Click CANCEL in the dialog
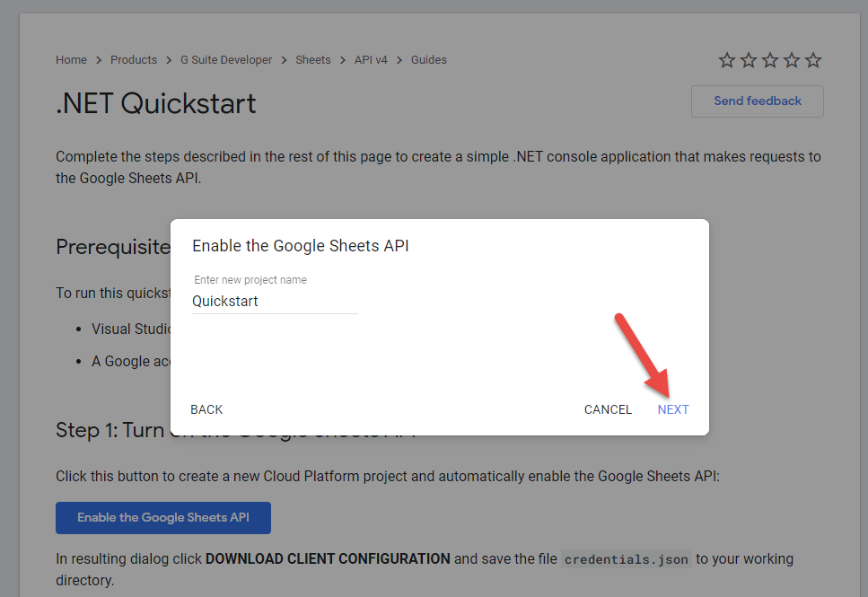 [x=608, y=409]
